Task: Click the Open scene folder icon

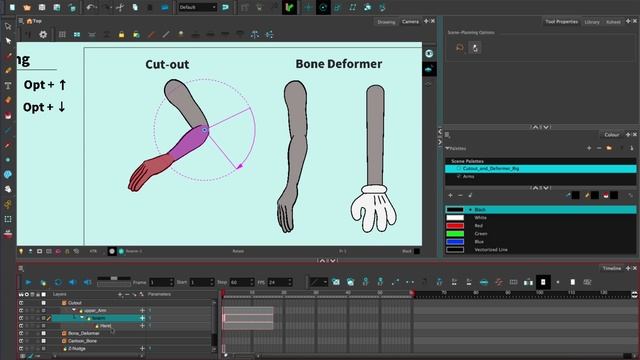Action: 27,7
